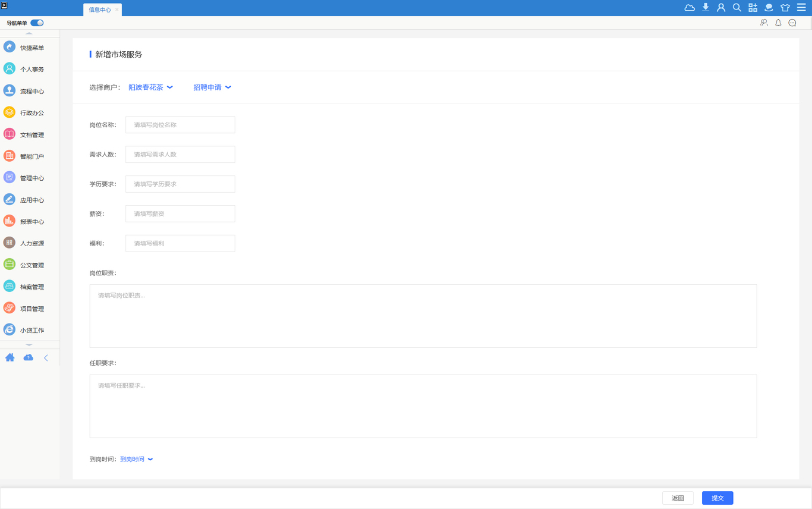This screenshot has width=812, height=509.
Task: Collapse sidebar with left arrow icon
Action: [46, 358]
